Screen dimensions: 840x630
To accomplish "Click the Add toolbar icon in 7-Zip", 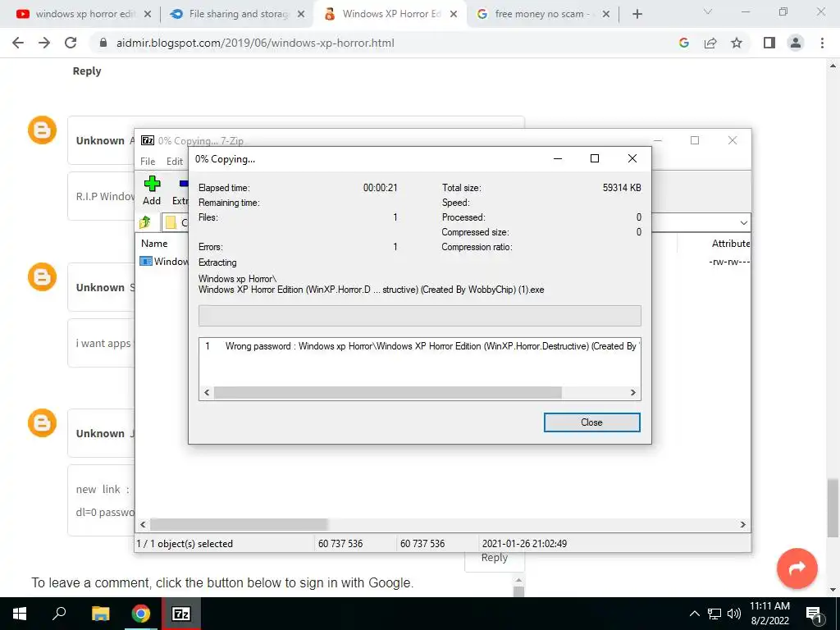I will click(x=152, y=190).
